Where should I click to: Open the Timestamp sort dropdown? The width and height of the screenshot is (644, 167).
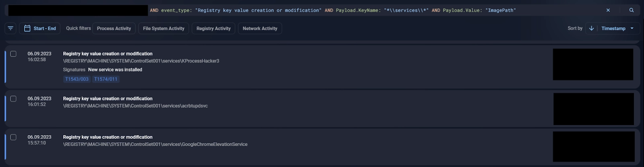point(617,28)
